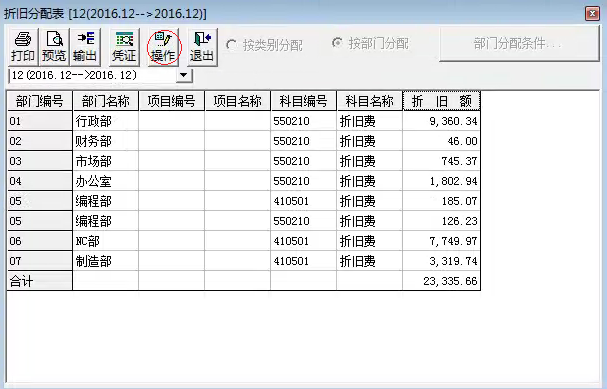This screenshot has width=607, height=389.
Task: Select 按部门分配 radio option
Action: pos(370,43)
